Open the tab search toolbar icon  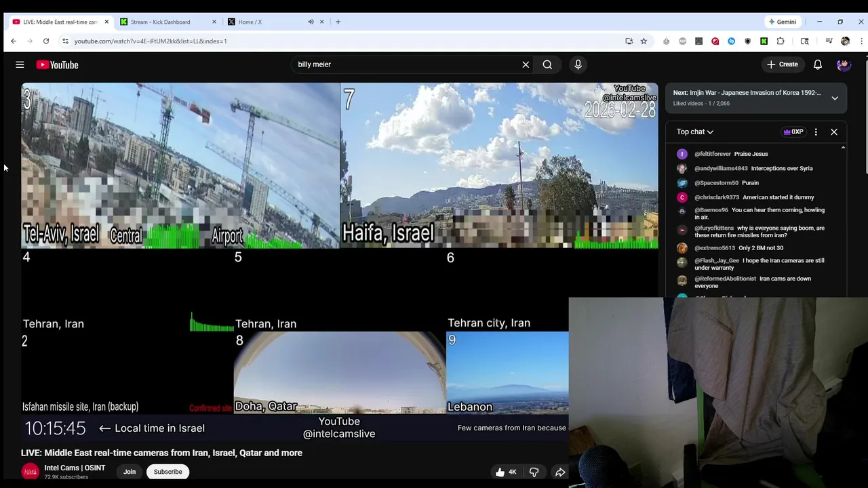(804, 41)
